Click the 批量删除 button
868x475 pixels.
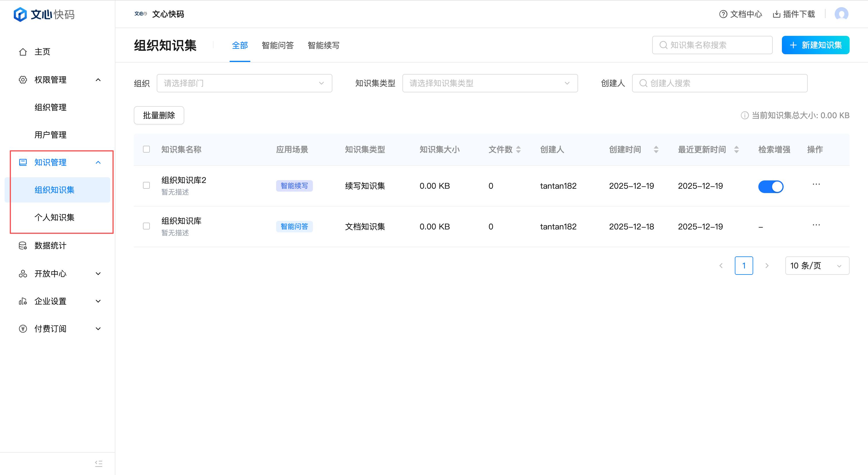(159, 116)
